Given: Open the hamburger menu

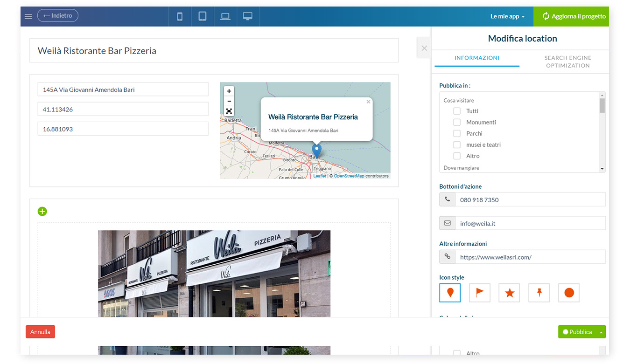Looking at the screenshot, I should 28,16.
